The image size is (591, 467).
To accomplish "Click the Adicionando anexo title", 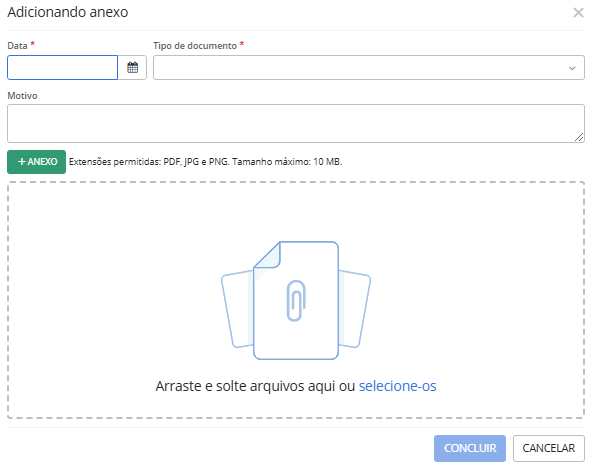I will click(x=68, y=12).
